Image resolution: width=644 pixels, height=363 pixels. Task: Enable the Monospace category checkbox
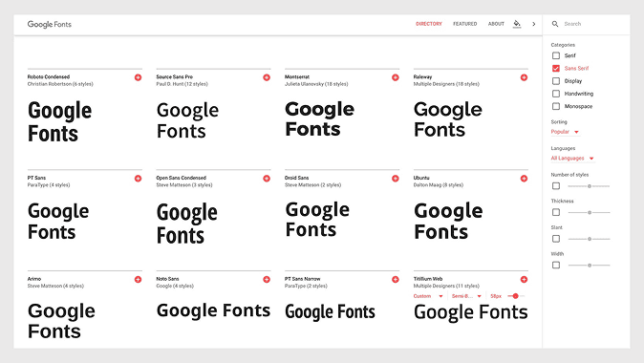pos(556,106)
